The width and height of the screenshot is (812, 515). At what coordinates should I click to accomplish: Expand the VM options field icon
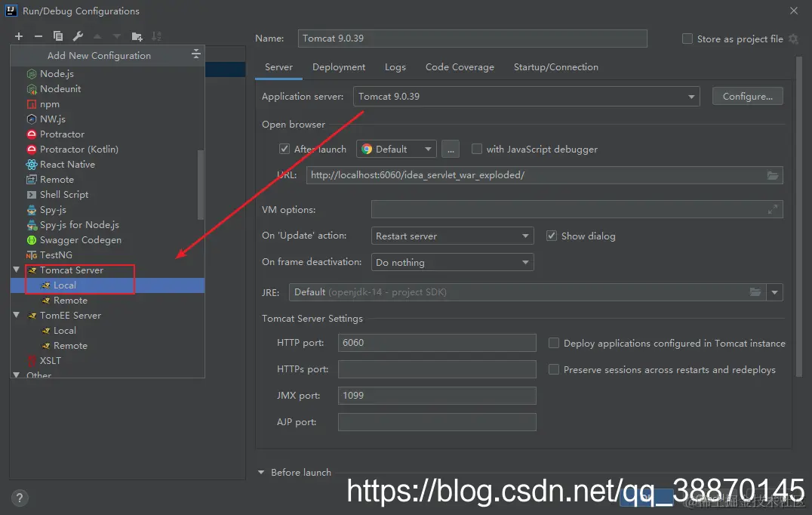[x=773, y=209]
